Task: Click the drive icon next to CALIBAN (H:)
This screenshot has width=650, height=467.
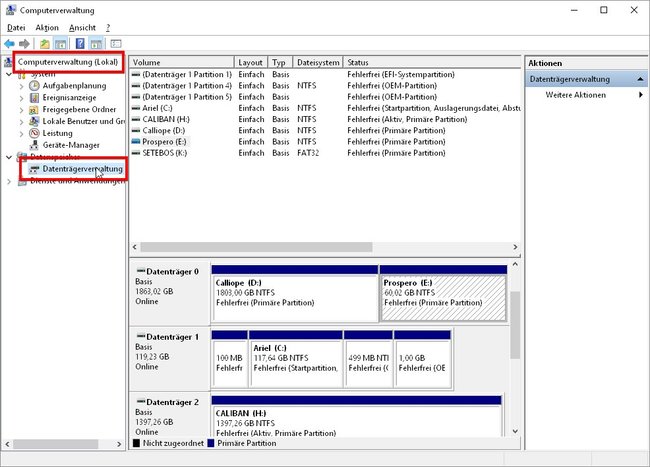Action: tap(136, 119)
